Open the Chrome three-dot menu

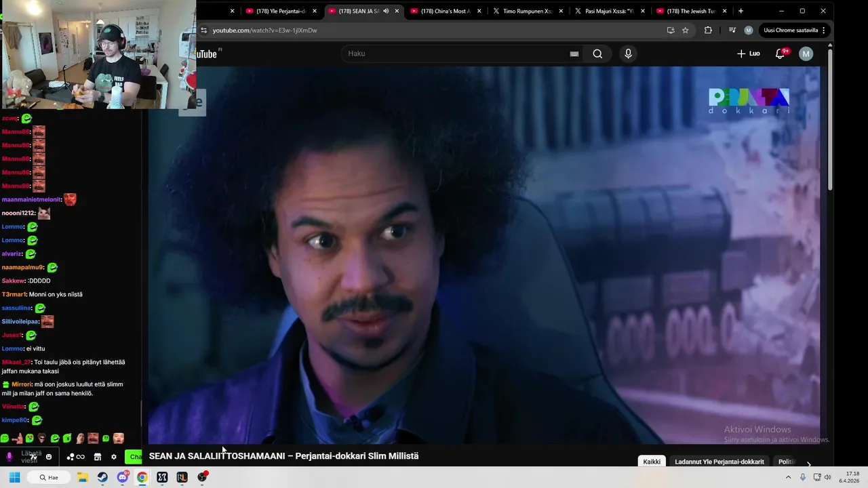click(x=823, y=30)
